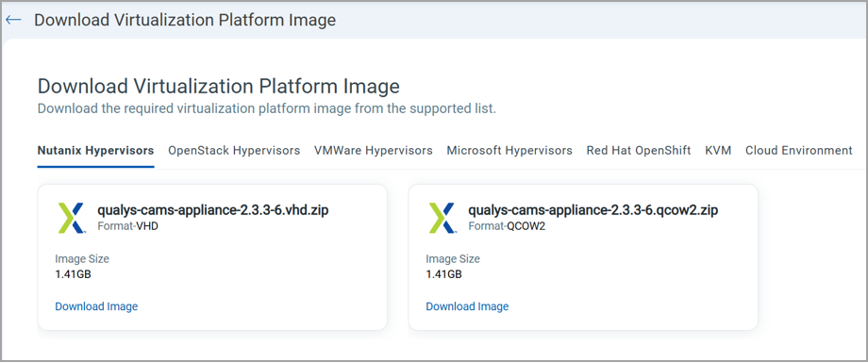
Task: Click 1.41GB size on VHD card
Action: coord(73,274)
